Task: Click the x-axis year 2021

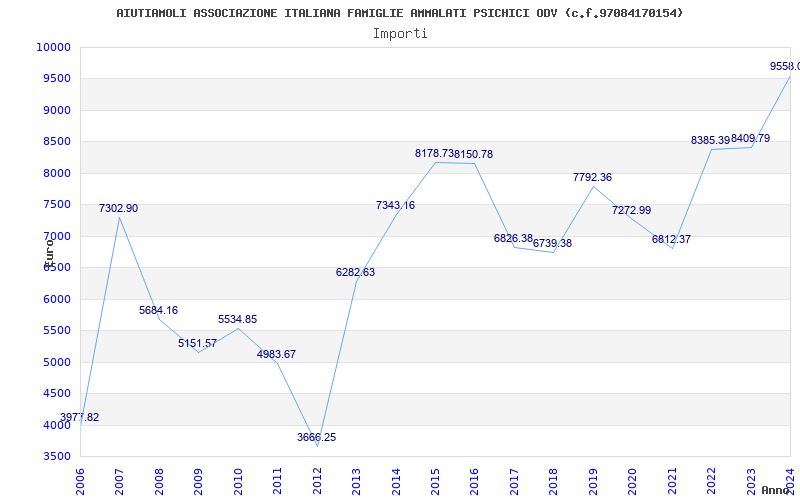Action: [x=673, y=481]
